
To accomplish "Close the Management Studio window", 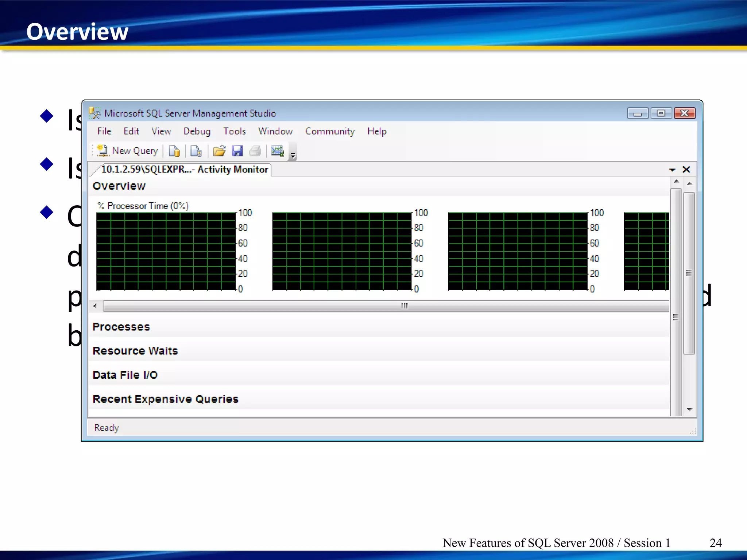I will 684,113.
